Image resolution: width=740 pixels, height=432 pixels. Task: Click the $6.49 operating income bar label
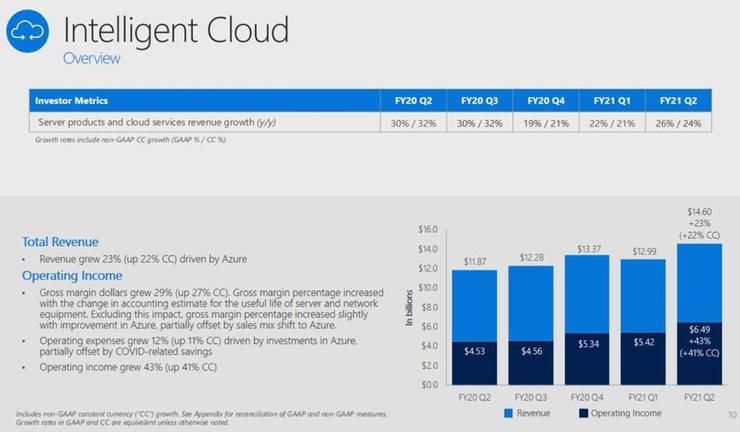coord(700,327)
